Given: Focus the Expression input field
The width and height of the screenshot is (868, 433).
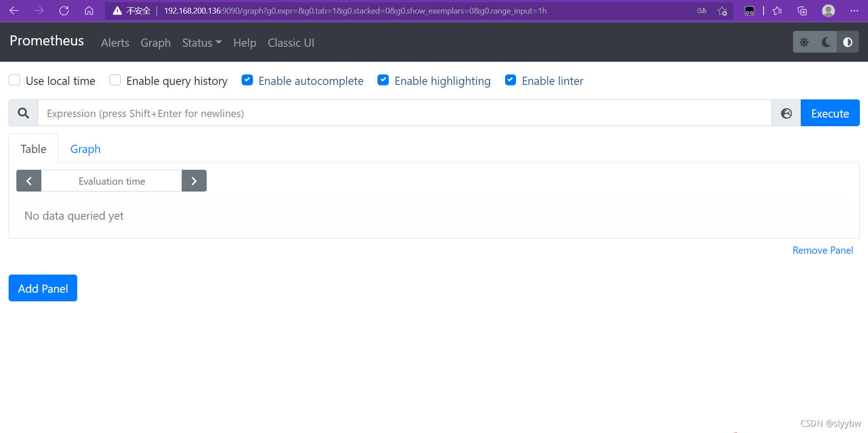Looking at the screenshot, I should pyautogui.click(x=405, y=113).
